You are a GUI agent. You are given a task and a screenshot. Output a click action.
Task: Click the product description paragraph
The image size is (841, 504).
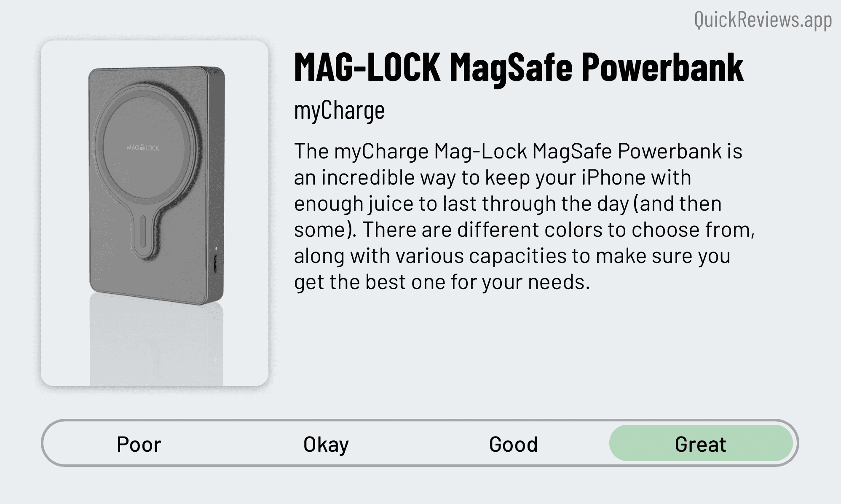click(x=524, y=217)
